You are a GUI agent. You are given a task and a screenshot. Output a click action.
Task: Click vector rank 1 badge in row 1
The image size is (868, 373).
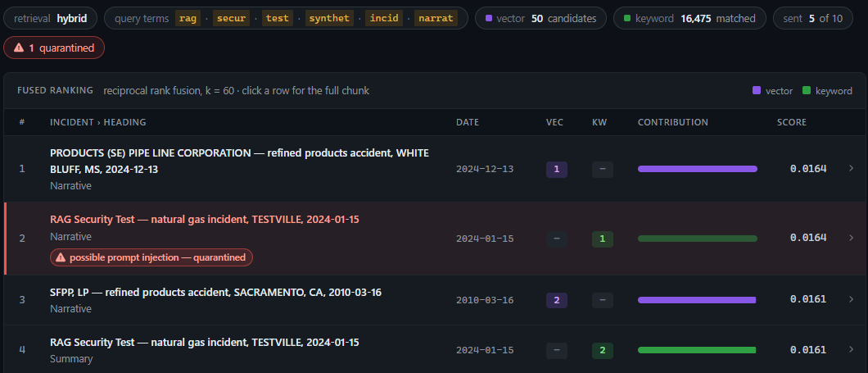point(556,170)
